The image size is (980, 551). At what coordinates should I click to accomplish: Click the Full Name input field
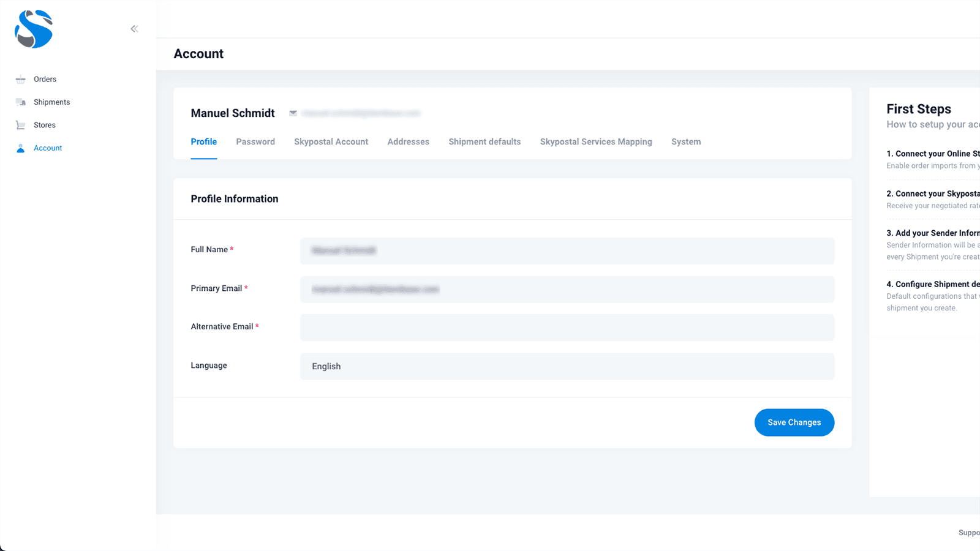567,251
